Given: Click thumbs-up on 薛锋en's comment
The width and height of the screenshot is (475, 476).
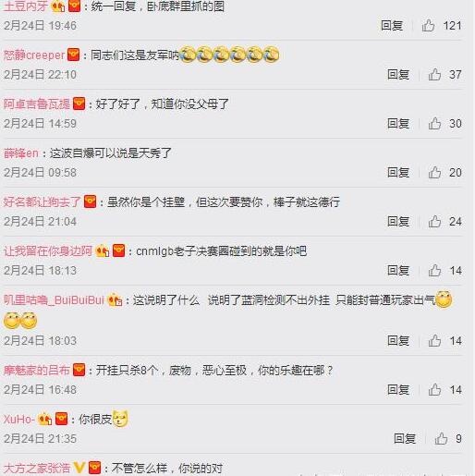Looking at the screenshot, I should click(x=434, y=172).
